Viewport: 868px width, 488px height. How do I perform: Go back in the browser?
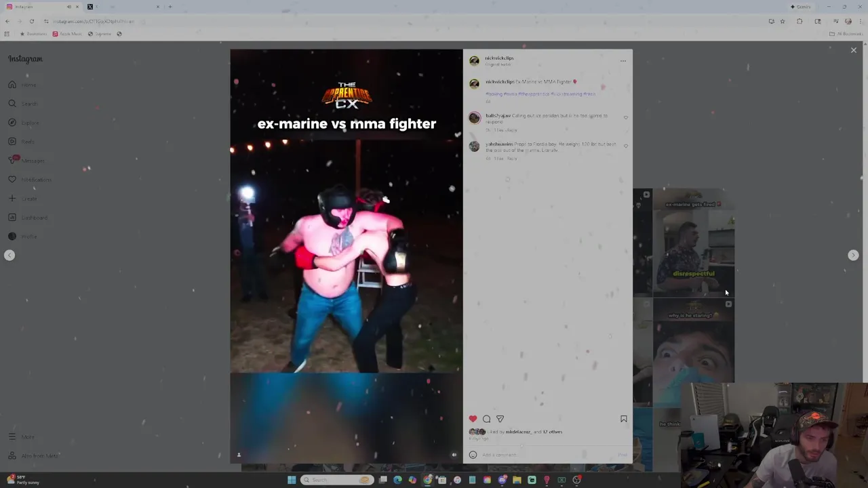7,21
